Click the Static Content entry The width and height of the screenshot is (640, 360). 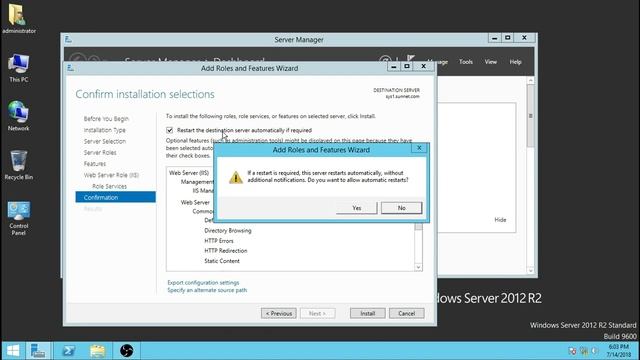[222, 261]
